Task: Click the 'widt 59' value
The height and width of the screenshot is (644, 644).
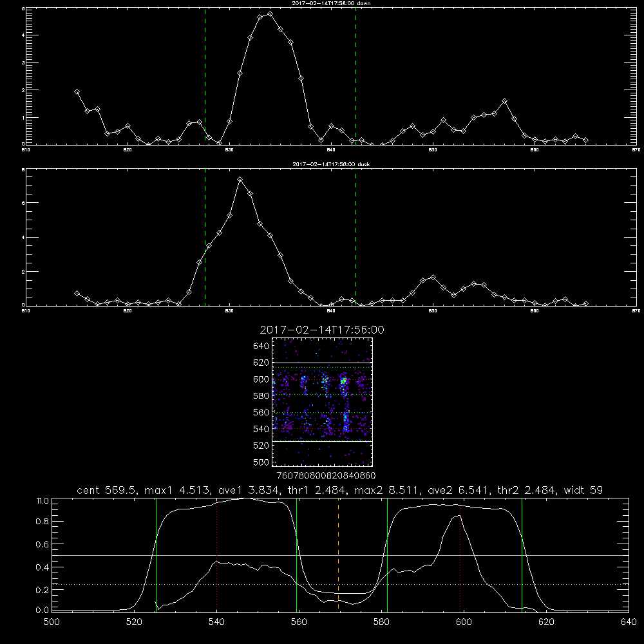Action: pyautogui.click(x=583, y=490)
